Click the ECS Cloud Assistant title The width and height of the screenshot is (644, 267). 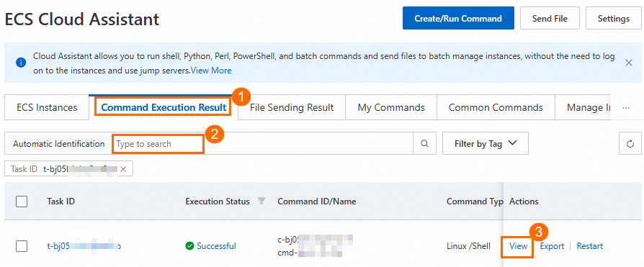82,19
